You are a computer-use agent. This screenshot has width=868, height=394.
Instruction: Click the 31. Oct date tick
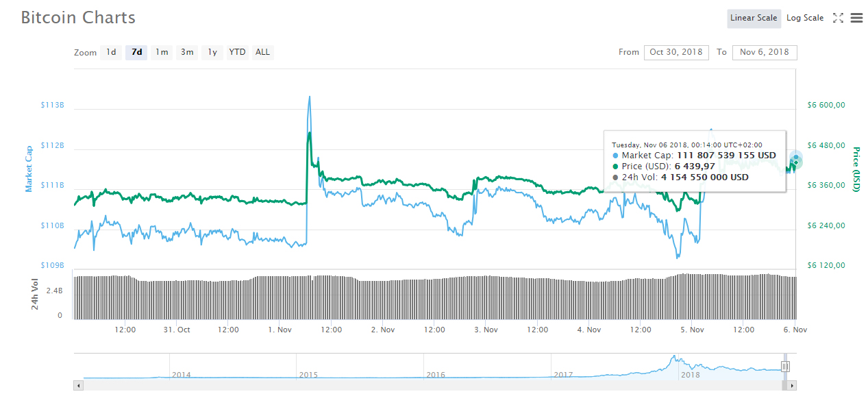[x=177, y=330]
